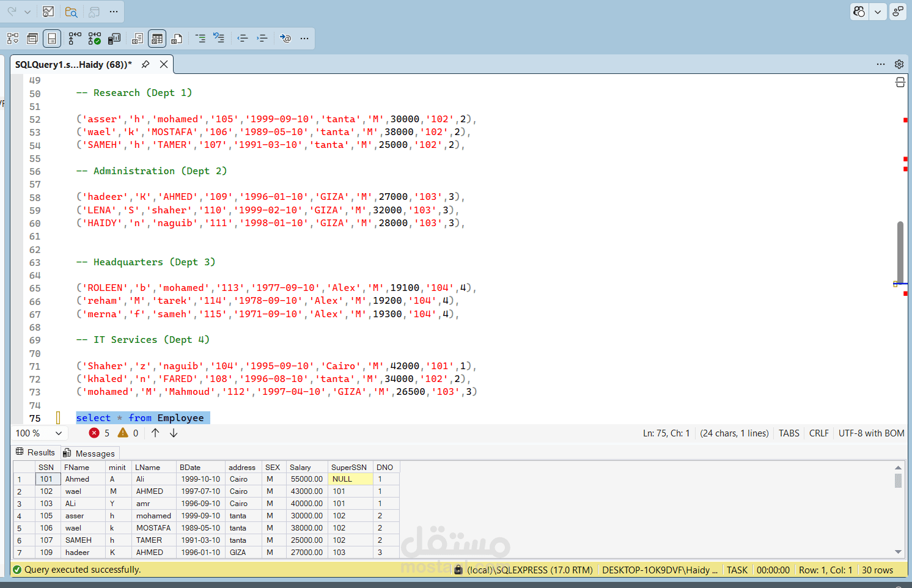Click the Decrease Indent icon
Image resolution: width=912 pixels, height=588 pixels.
[243, 39]
